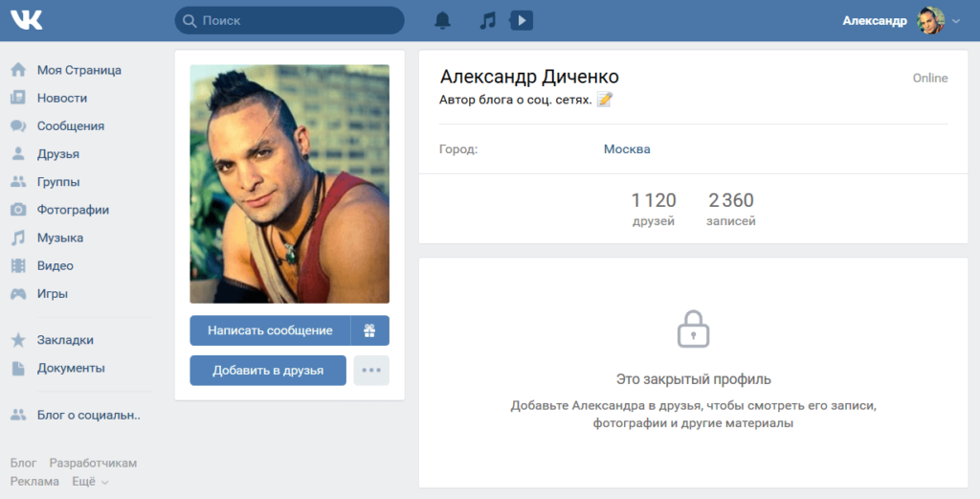This screenshot has height=499, width=980.
Task: Go to Моя Страница
Action: click(78, 70)
